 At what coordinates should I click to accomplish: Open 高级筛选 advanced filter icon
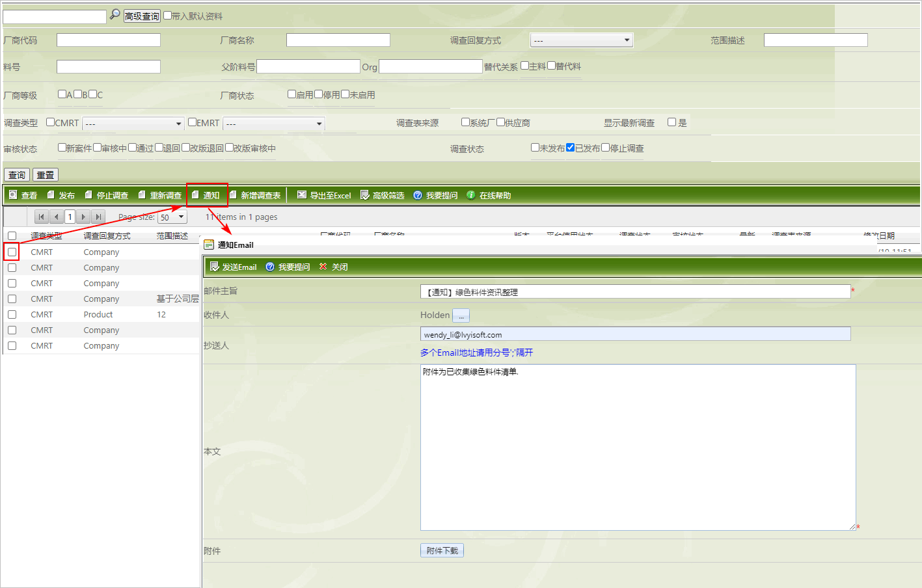pos(365,194)
